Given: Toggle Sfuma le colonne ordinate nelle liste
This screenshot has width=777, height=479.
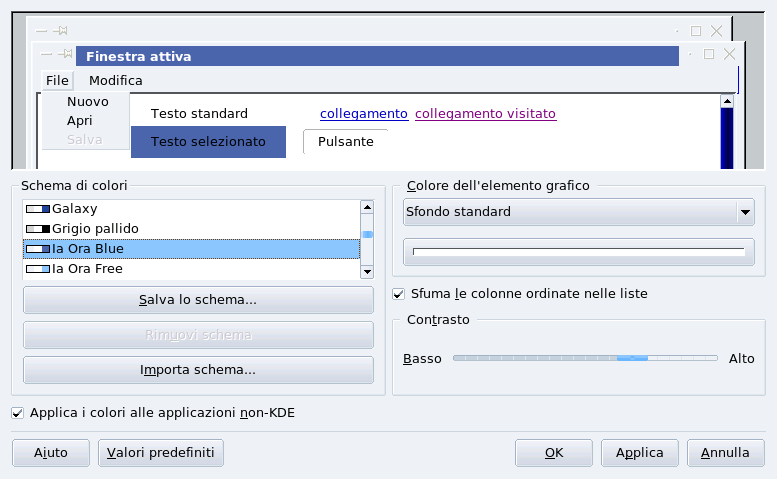Looking at the screenshot, I should click(x=399, y=294).
